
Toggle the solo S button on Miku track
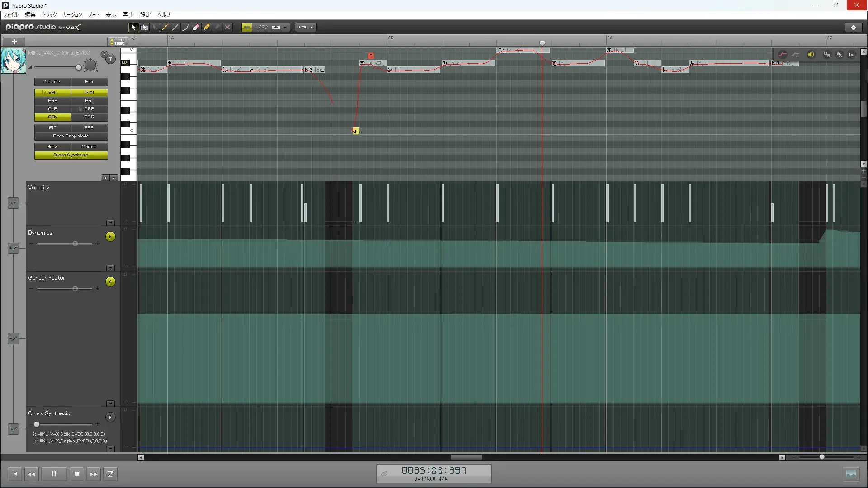click(x=104, y=55)
